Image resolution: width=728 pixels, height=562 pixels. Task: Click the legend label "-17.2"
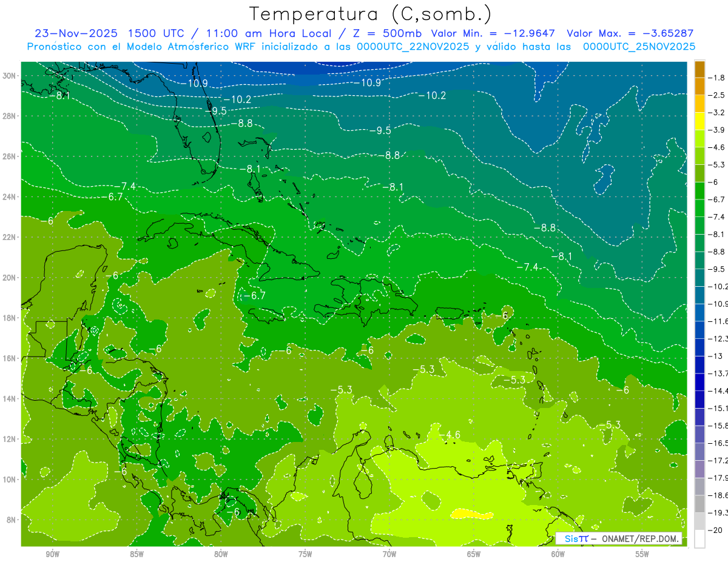tap(718, 461)
